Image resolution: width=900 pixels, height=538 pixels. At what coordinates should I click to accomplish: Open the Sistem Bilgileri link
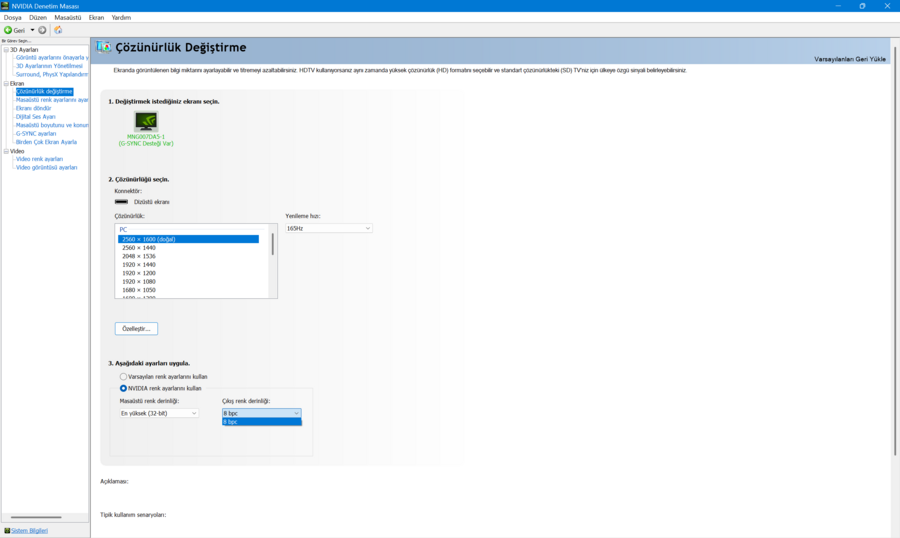(29, 531)
